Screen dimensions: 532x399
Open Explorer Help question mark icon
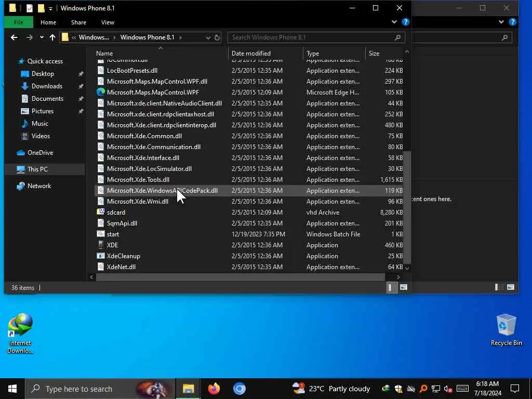[405, 22]
